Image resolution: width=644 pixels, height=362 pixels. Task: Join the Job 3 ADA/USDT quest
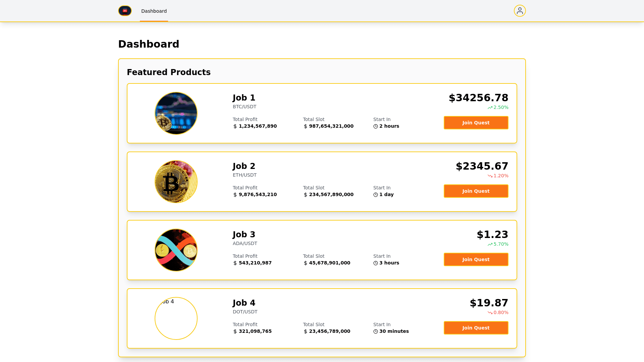[x=476, y=259]
